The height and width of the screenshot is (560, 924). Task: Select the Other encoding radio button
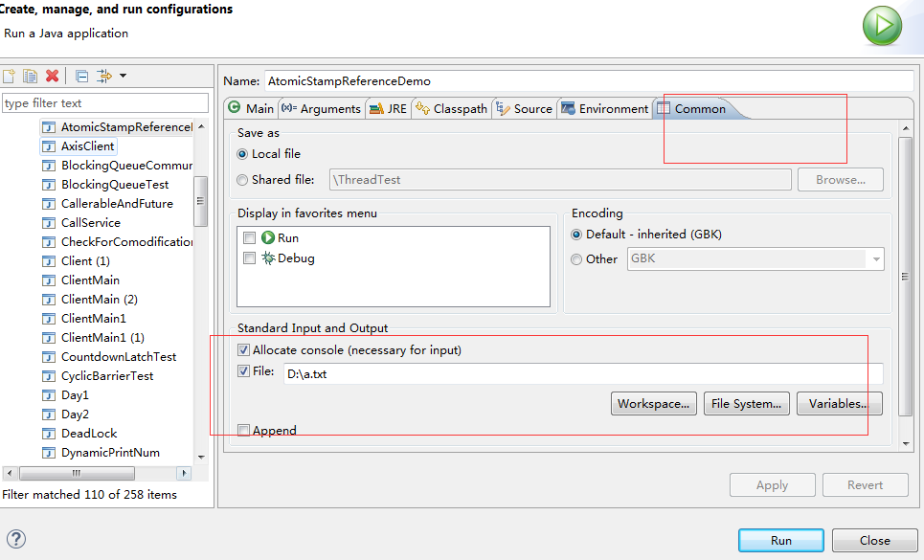coord(576,259)
